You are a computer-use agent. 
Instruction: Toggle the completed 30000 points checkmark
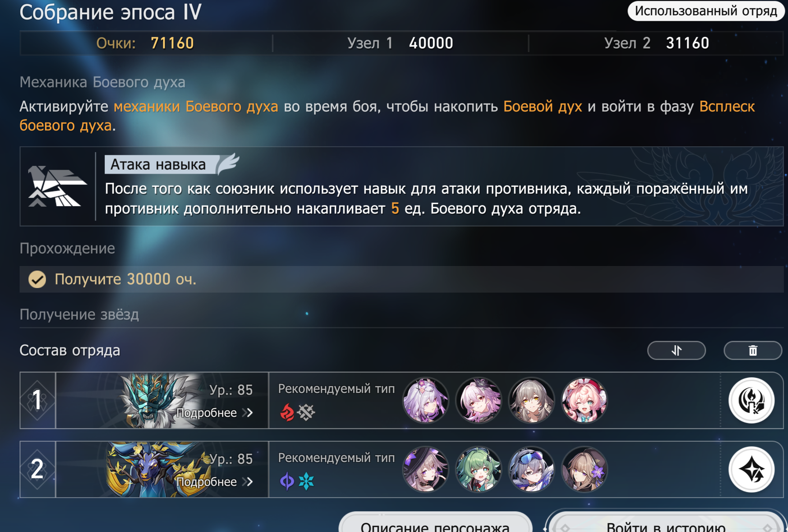(37, 279)
